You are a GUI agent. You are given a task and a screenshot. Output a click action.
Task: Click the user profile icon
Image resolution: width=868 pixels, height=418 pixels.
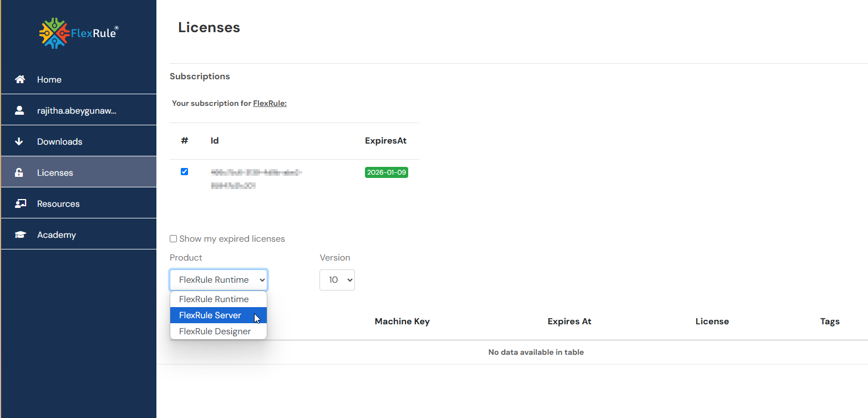click(x=19, y=110)
